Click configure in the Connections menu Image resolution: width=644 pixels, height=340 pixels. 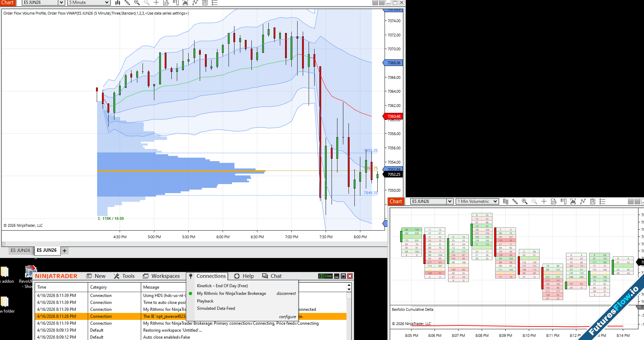click(287, 317)
